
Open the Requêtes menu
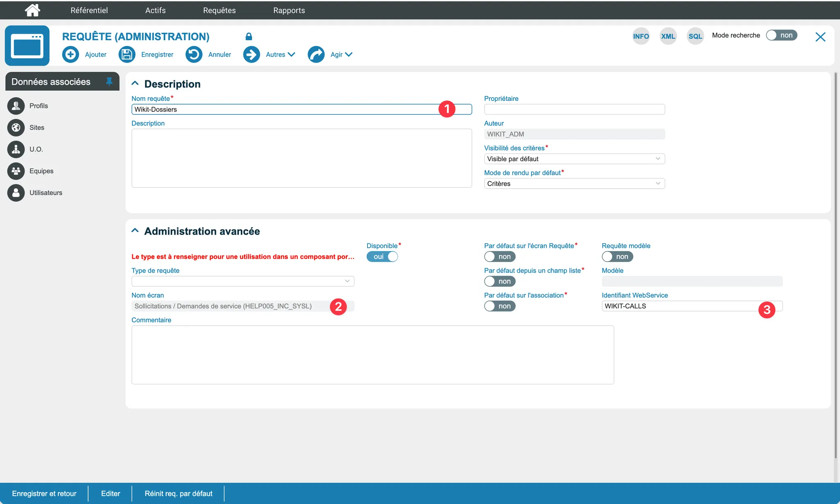tap(219, 10)
